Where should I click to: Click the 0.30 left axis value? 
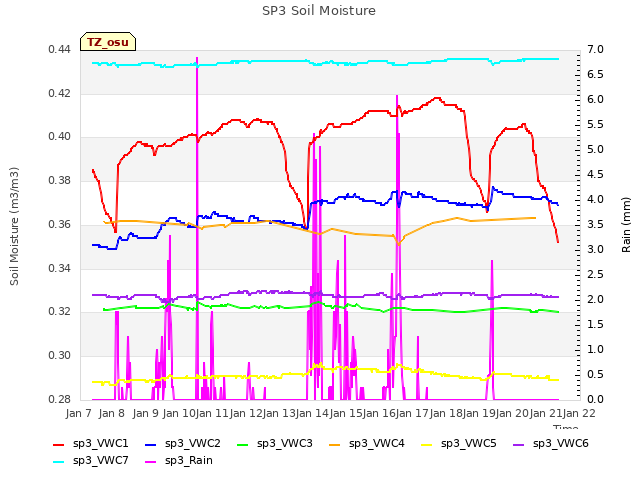(60, 356)
